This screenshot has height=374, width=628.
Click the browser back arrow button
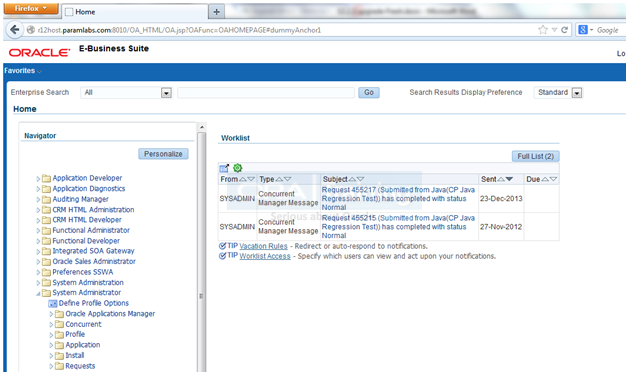tap(14, 30)
